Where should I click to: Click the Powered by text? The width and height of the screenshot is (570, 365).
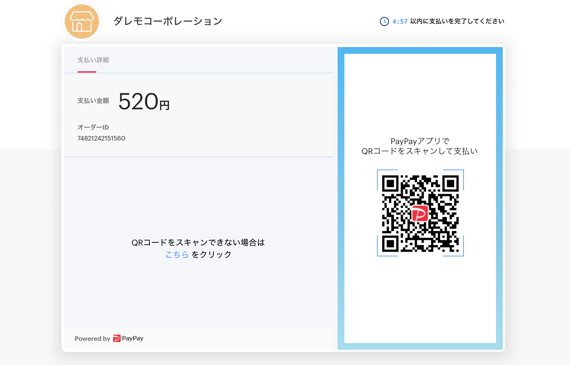coord(92,338)
